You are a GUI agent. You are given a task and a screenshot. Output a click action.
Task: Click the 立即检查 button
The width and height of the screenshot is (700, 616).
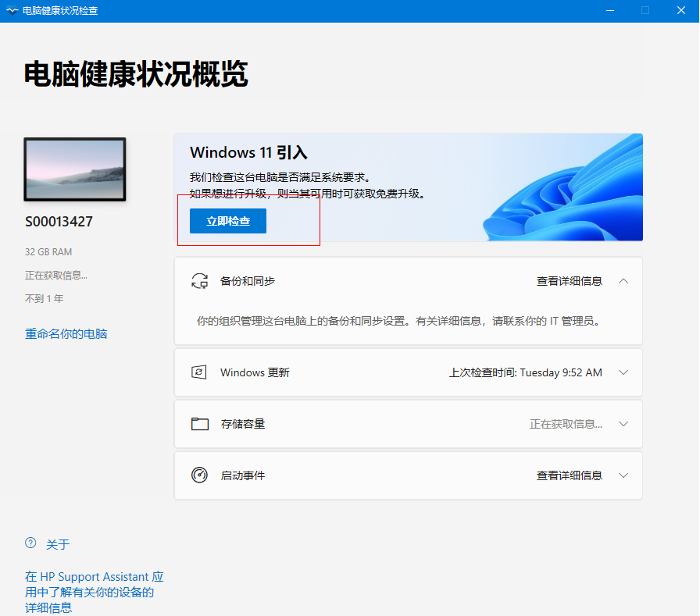(227, 221)
